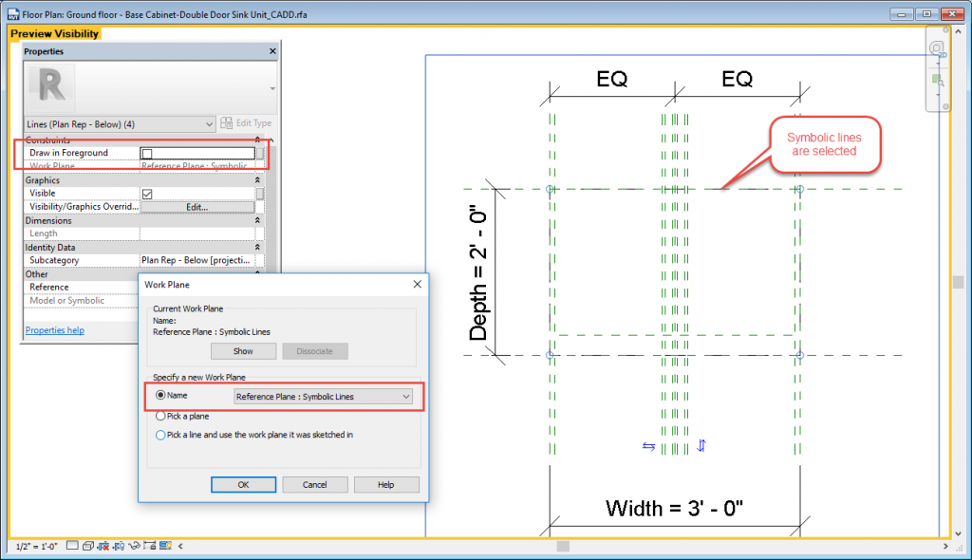Screen dimensions: 972x560
Task: Collapse the Identity Data section
Action: [x=257, y=247]
